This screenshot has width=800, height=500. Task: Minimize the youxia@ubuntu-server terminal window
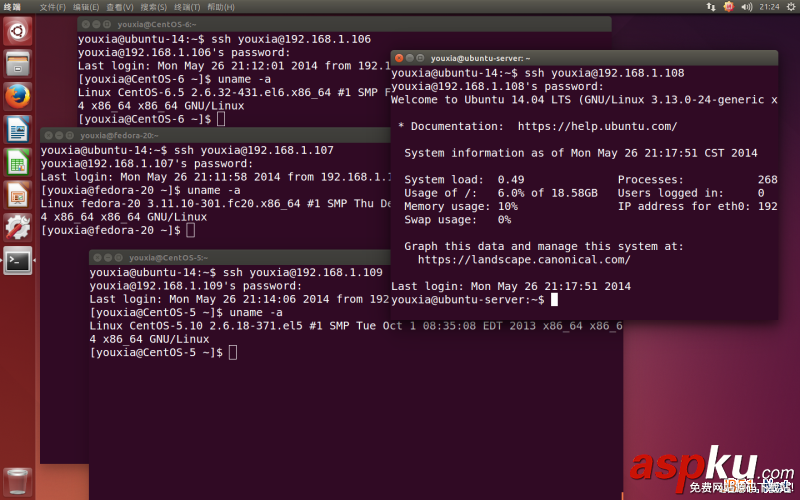pyautogui.click(x=410, y=58)
